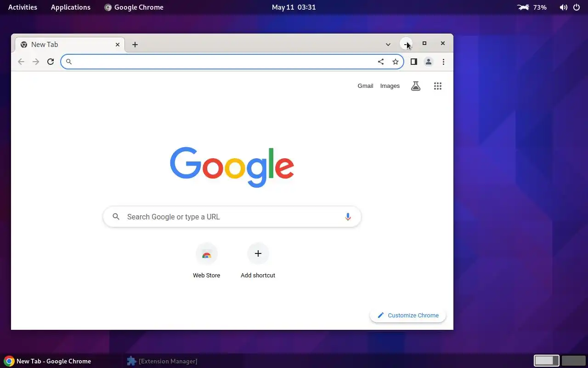Open a new tab with plus button

(135, 45)
